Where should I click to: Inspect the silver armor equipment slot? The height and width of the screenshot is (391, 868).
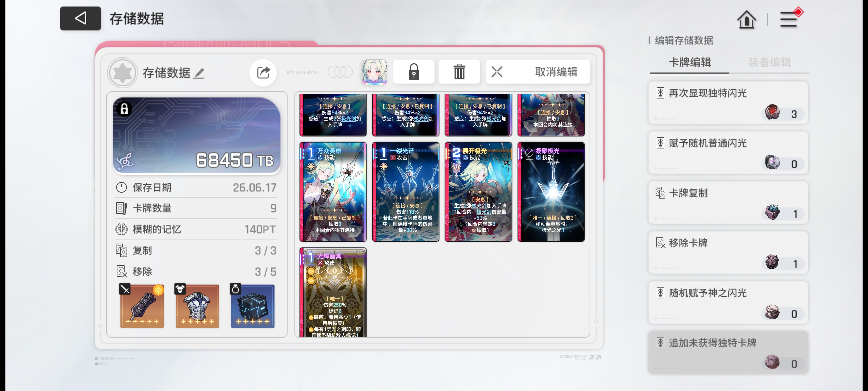[x=197, y=306]
